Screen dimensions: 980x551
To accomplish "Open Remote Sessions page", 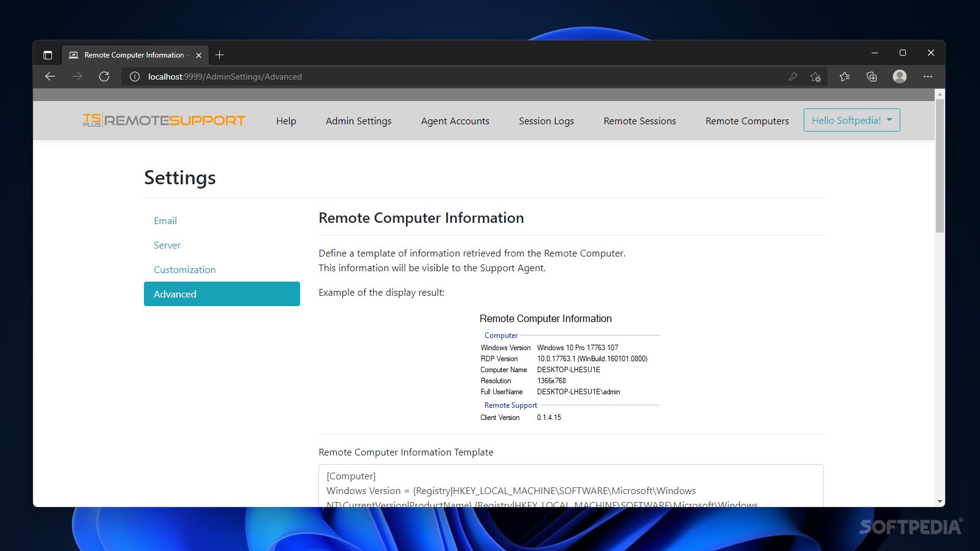I will (x=639, y=121).
